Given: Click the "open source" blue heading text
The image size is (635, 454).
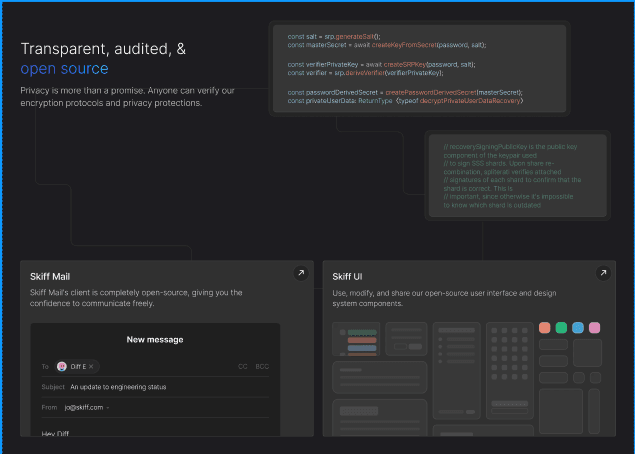Looking at the screenshot, I should 64,69.
